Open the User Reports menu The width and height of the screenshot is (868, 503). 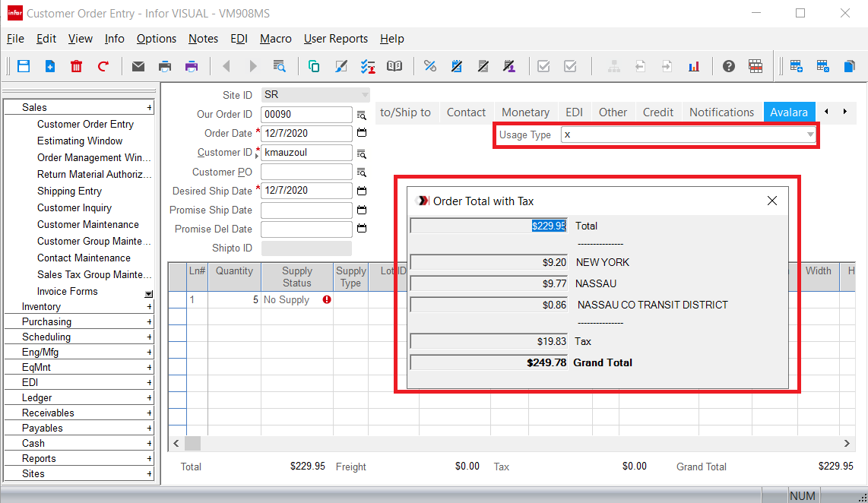tap(335, 39)
